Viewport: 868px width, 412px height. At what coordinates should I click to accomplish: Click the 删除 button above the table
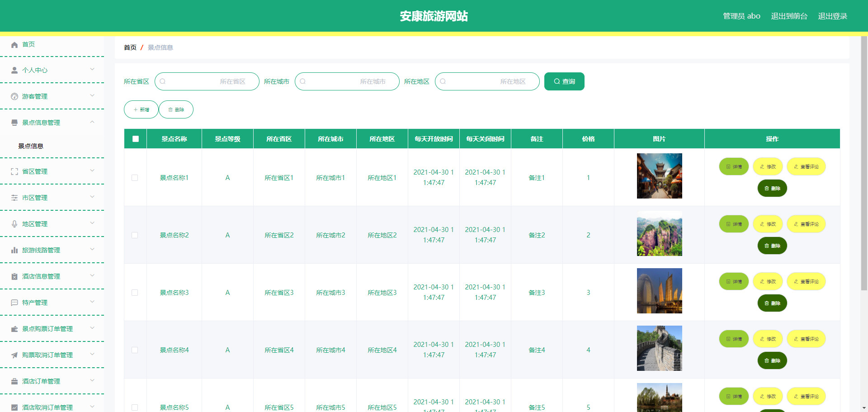tap(176, 109)
